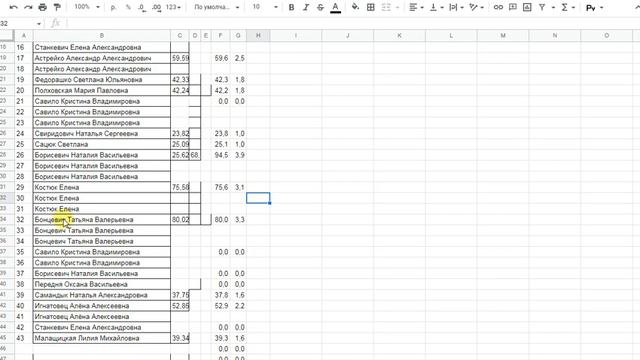
Task: Select cell containing value 94,5
Action: point(221,155)
